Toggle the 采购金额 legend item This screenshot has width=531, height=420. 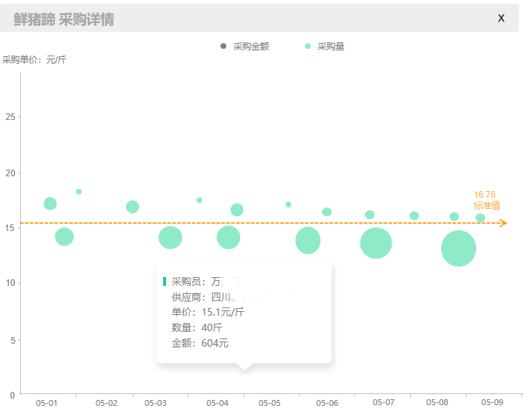tap(245, 47)
